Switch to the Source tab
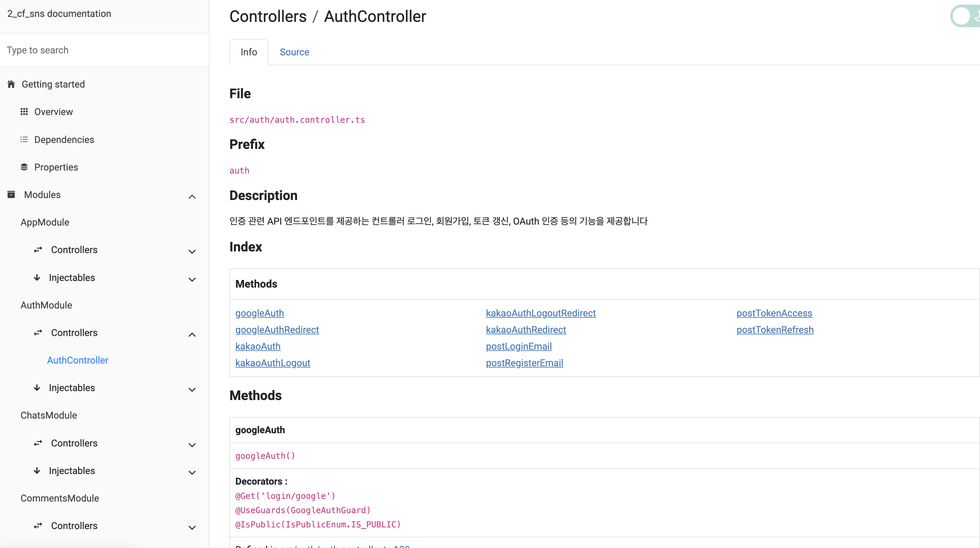 point(294,52)
